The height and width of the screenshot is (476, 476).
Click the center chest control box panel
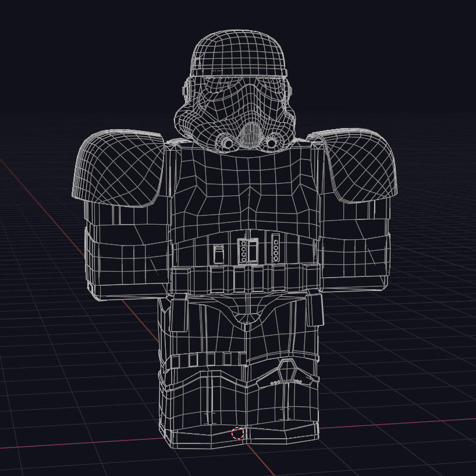tap(248, 251)
